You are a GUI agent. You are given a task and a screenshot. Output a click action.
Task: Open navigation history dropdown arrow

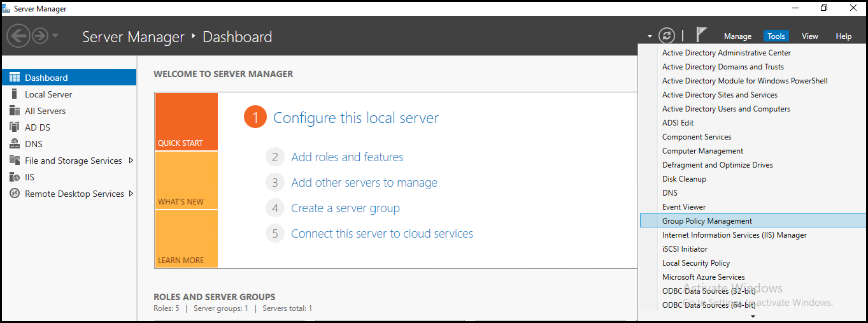click(55, 36)
